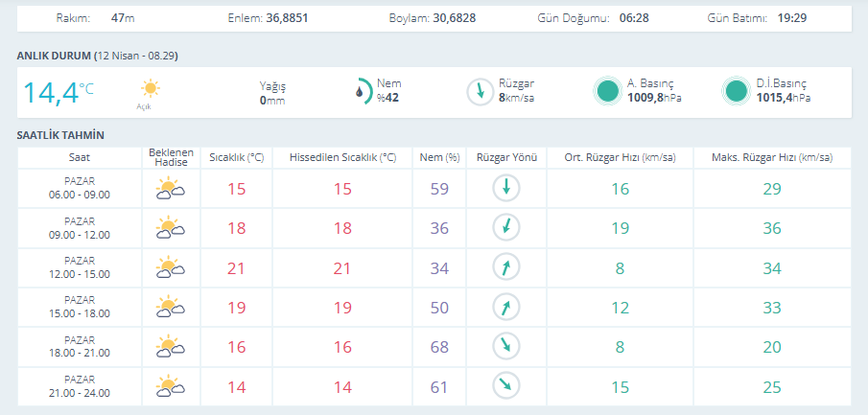Click the Beklenen Hadise column header
The image size is (868, 415).
(170, 157)
